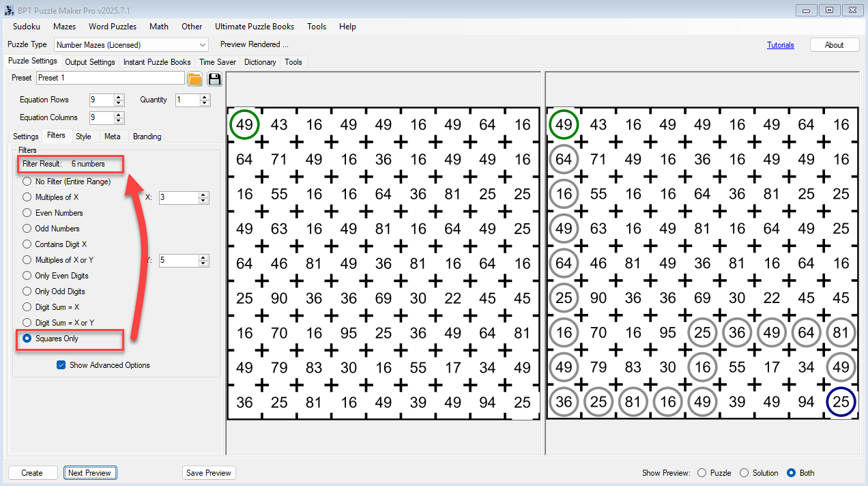Image resolution: width=868 pixels, height=486 pixels.
Task: Click the green circled 49 start cell
Action: [x=244, y=124]
